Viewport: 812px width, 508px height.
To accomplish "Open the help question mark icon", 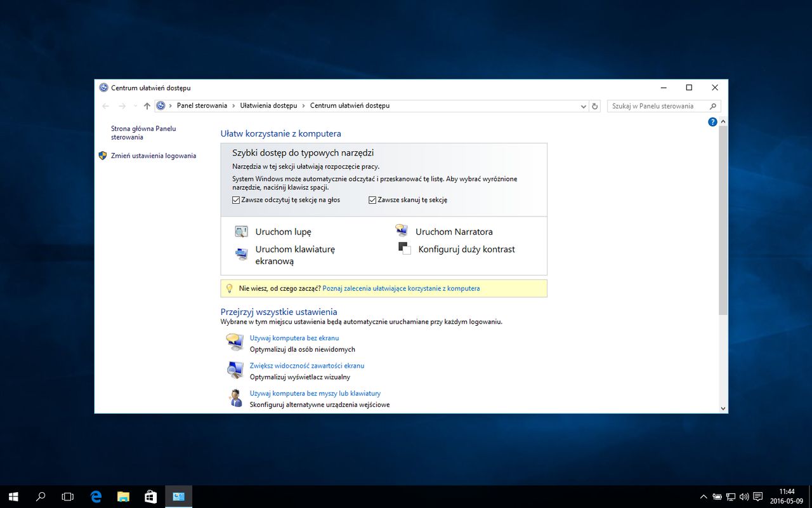I will [712, 122].
